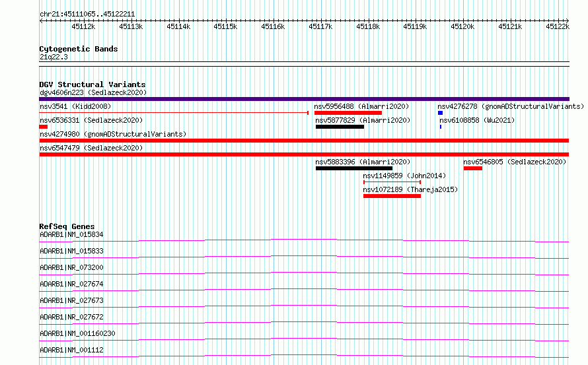Click the thin red nsv3541 variant line
588x365 pixels.
point(174,112)
